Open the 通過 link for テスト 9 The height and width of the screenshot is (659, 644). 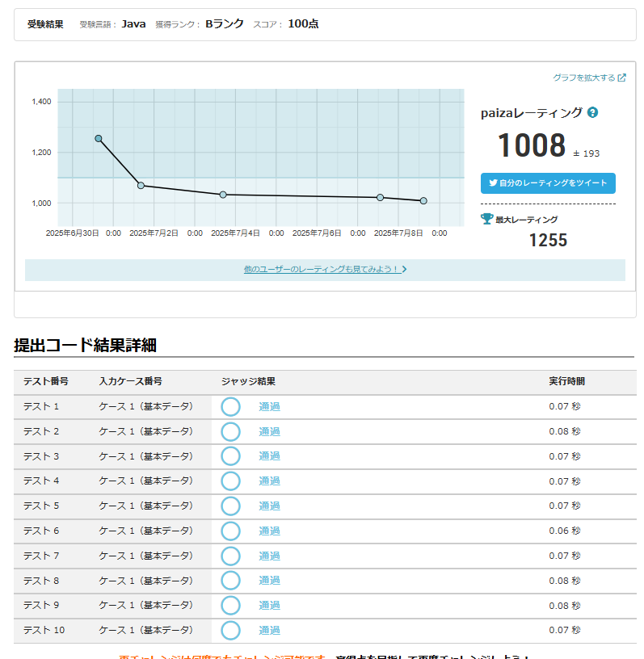point(269,606)
